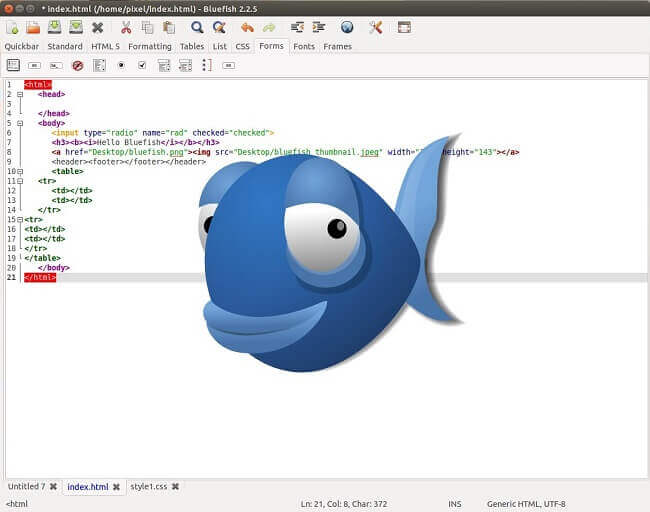This screenshot has width=650, height=512.
Task: Switch to the style1.css document tab
Action: (x=148, y=486)
